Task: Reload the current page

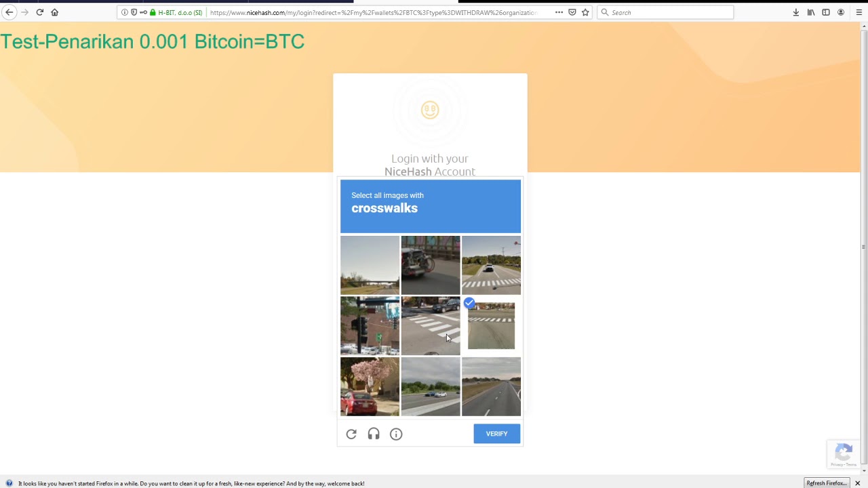Action: (x=40, y=12)
